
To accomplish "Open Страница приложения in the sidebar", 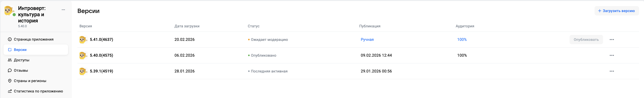I will pos(33,39).
